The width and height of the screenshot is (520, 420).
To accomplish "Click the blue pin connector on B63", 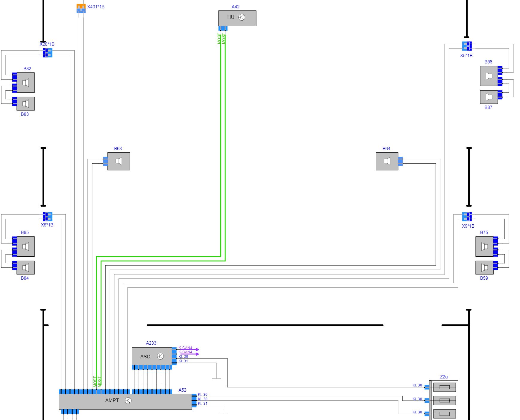I will [105, 161].
